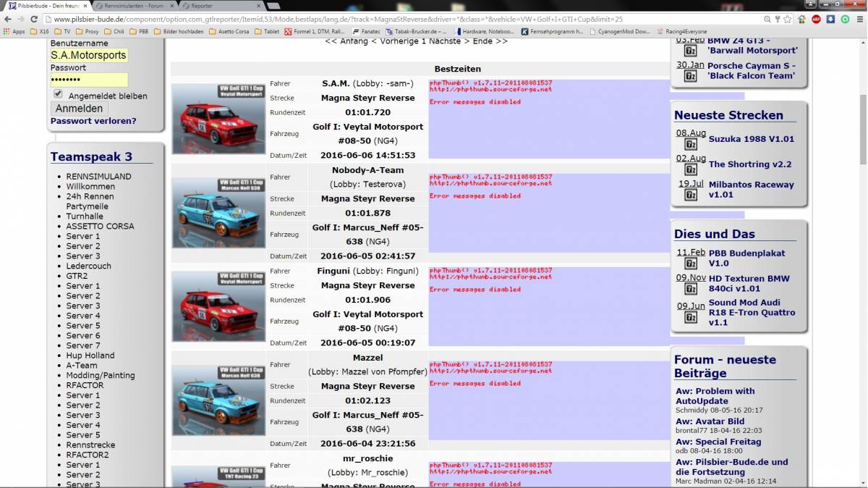Click the AdBlock Plus extension icon
Screen dimensions: 868x488
pos(816,19)
